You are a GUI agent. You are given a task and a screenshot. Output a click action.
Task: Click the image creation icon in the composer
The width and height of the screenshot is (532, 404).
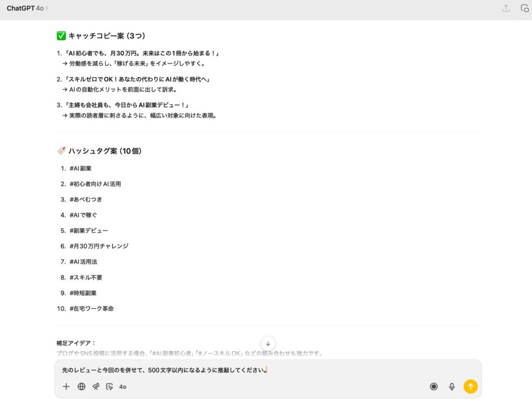point(109,386)
